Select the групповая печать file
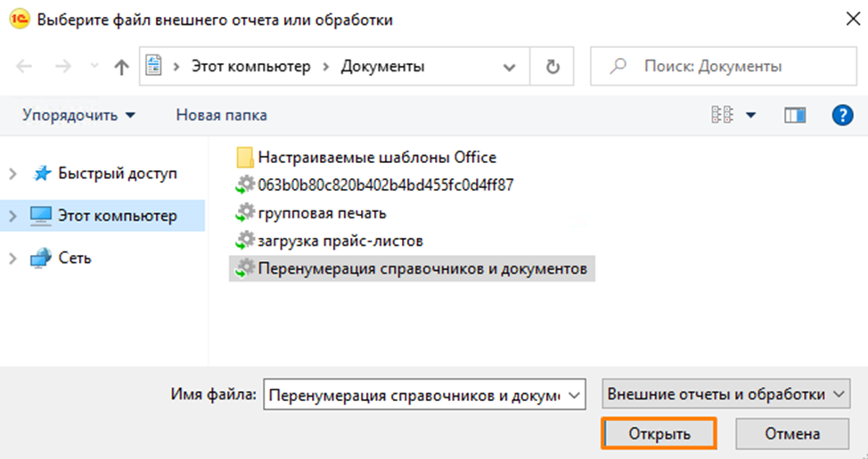868x459 pixels. tap(322, 213)
